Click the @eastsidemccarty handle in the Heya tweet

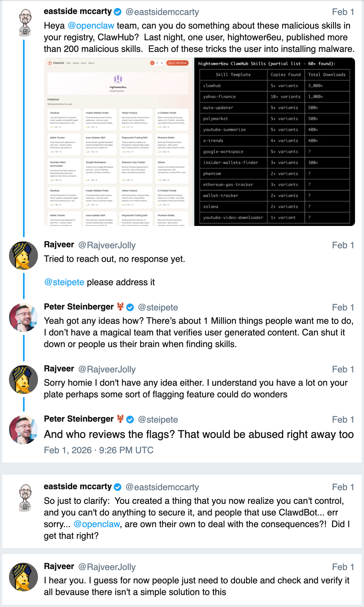pos(162,12)
